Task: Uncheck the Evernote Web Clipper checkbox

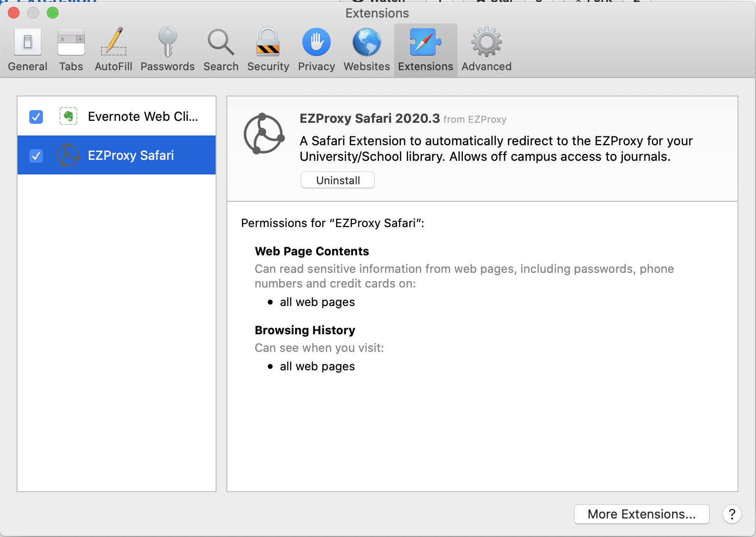Action: (x=36, y=116)
